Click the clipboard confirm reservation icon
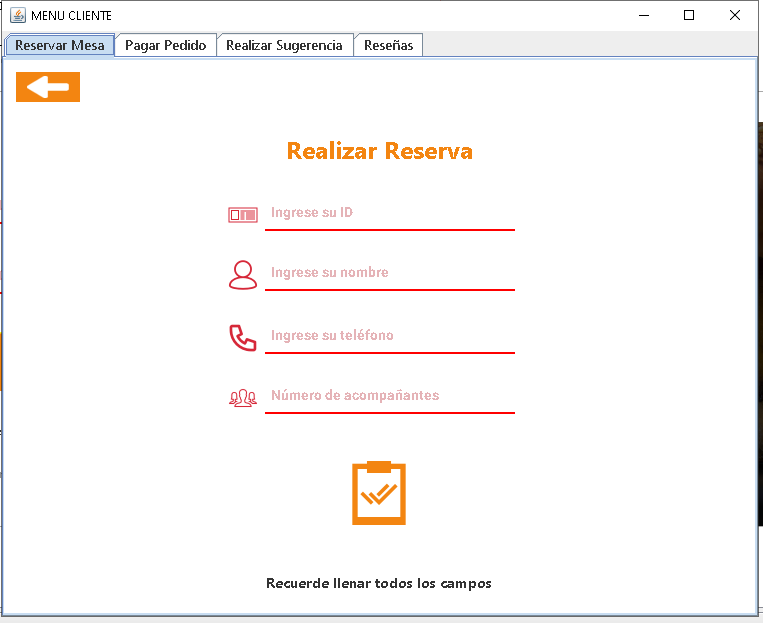The width and height of the screenshot is (763, 623). (x=379, y=493)
